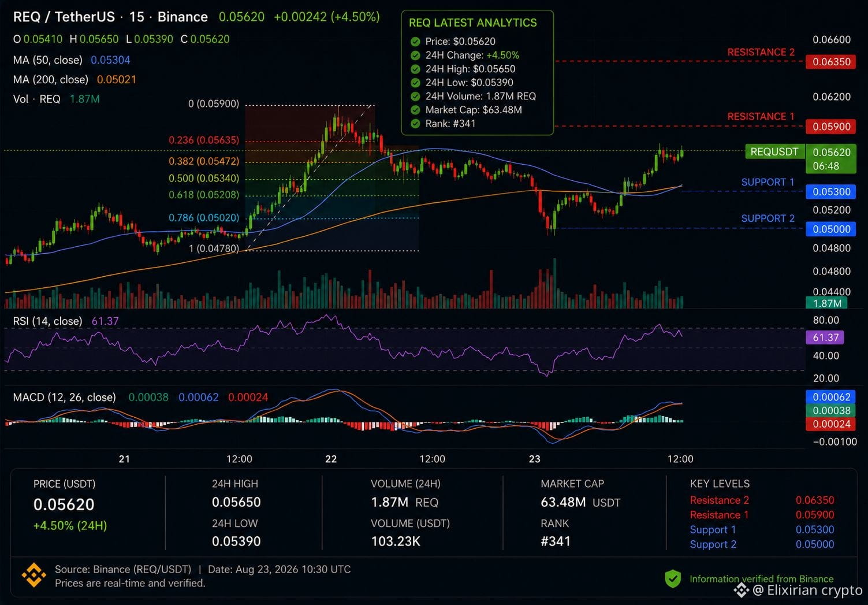The height and width of the screenshot is (605, 868).
Task: Click the green 0.05620 current price axis tag
Action: pos(831,159)
